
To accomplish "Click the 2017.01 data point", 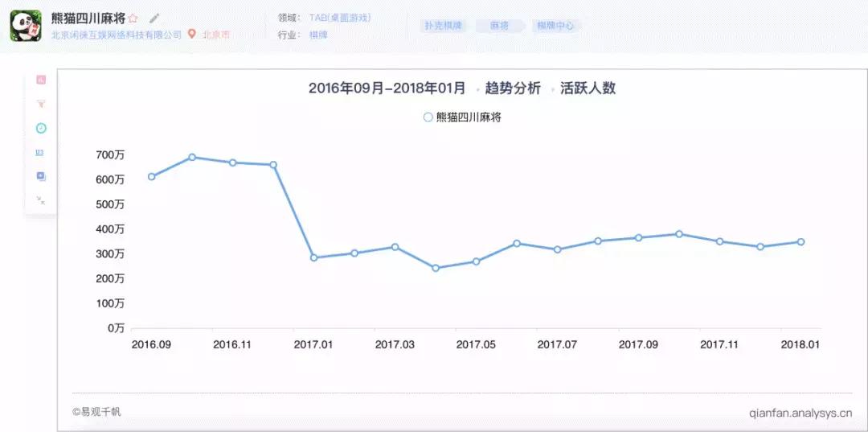I will click(314, 257).
